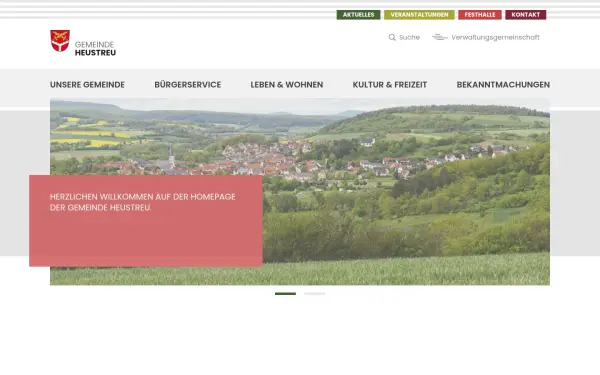Screen dimensions: 600x375
Task: Open the Unsere Gemeinde menu
Action: (87, 85)
